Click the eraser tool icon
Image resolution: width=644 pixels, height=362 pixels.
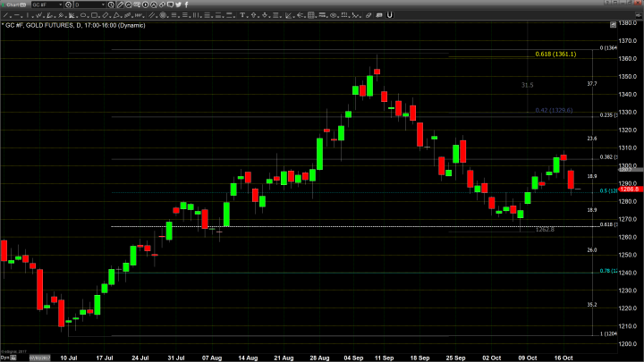point(369,15)
